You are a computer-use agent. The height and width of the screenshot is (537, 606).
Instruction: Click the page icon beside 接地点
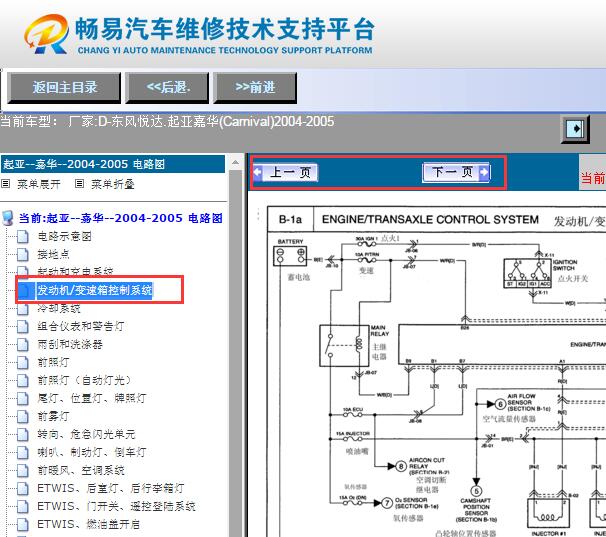pos(23,254)
